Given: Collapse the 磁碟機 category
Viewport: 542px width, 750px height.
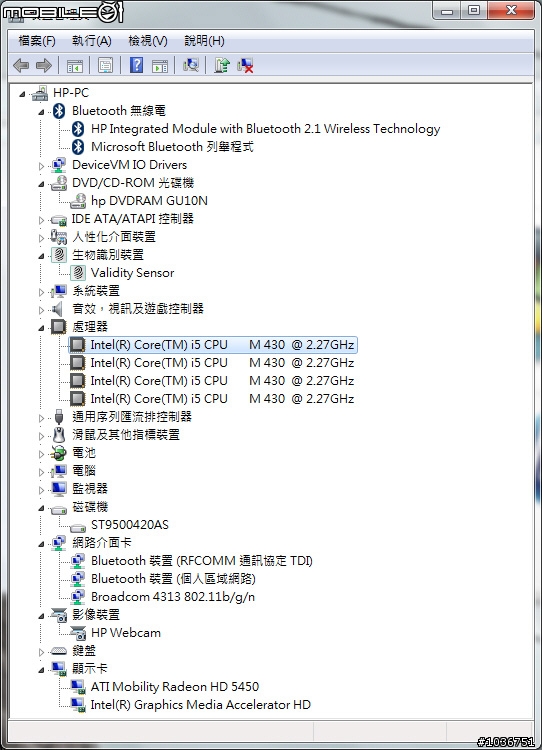Looking at the screenshot, I should (x=41, y=508).
